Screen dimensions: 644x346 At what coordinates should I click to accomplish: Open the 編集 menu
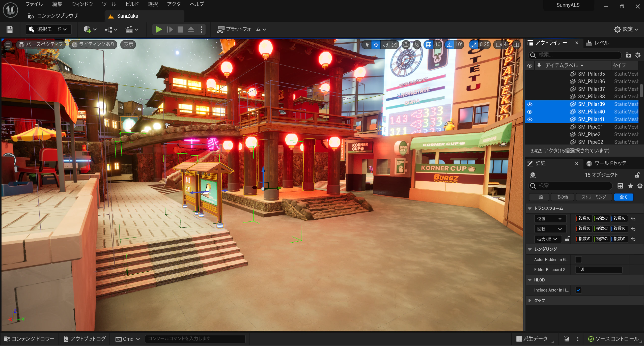click(x=57, y=4)
